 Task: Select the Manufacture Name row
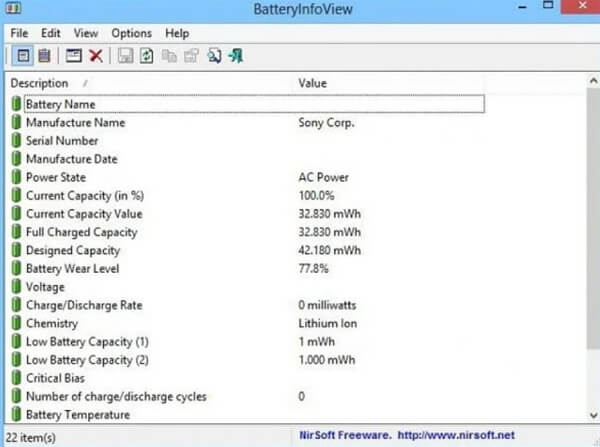point(75,122)
